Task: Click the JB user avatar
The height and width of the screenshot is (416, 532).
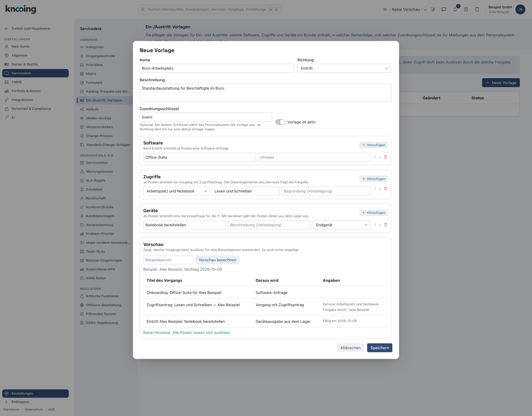Action: point(520,10)
